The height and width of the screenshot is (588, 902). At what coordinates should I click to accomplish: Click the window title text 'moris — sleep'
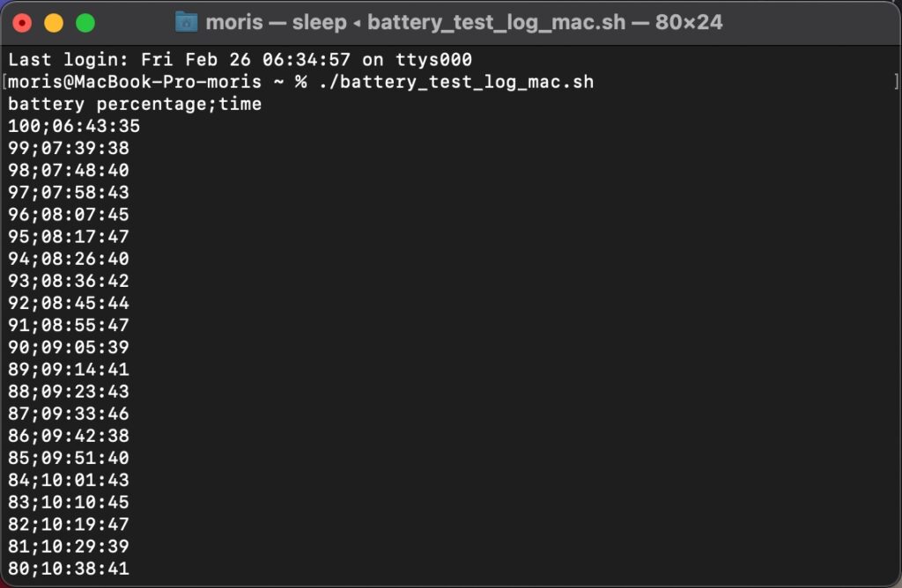[x=276, y=22]
